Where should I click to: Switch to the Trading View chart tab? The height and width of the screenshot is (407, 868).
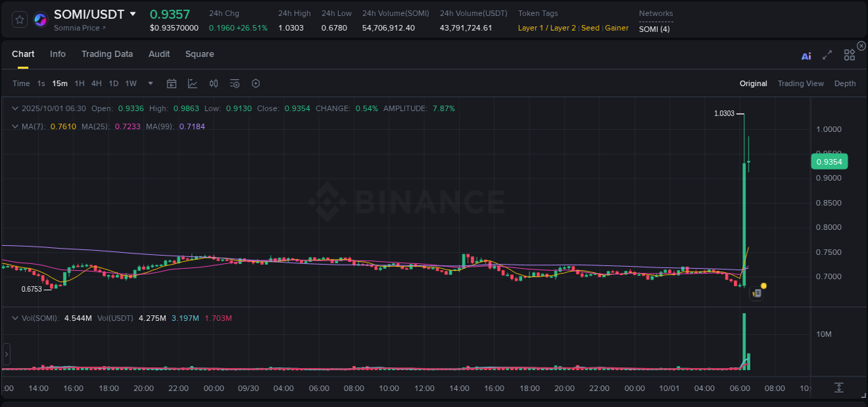point(801,83)
